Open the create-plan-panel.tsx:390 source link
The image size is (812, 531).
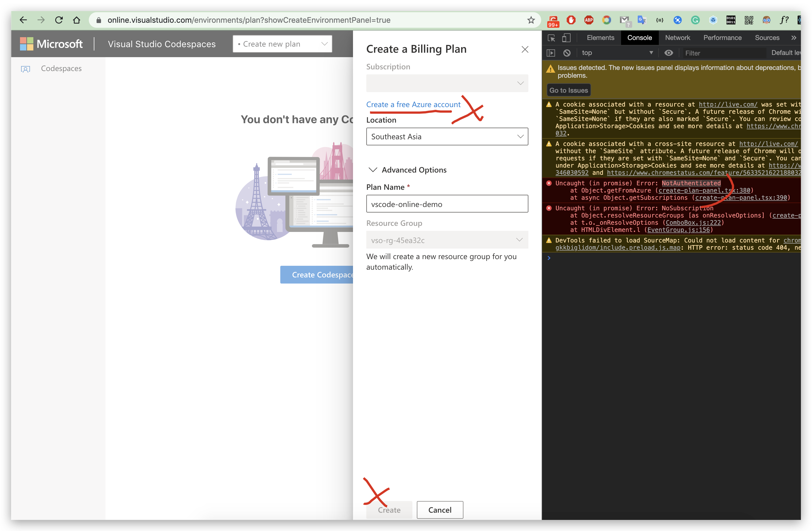[x=741, y=198]
